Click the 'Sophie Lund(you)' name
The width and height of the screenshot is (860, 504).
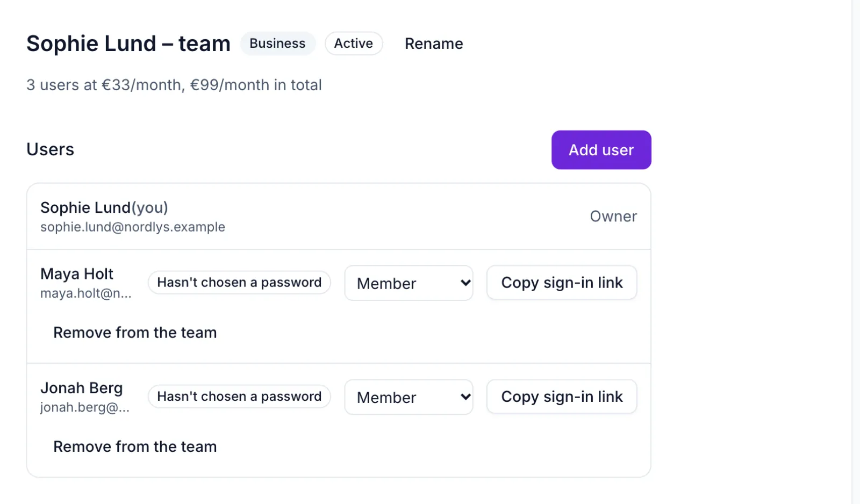click(x=104, y=207)
